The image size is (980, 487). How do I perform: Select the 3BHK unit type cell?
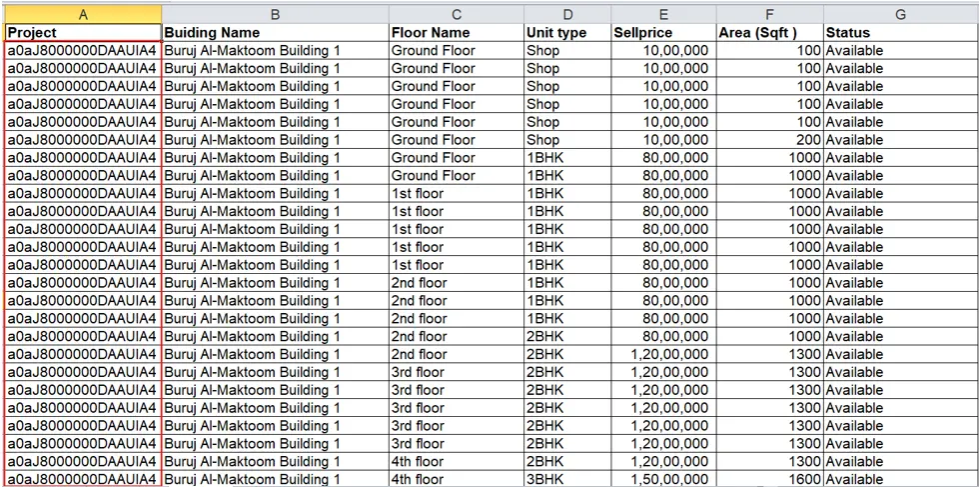click(x=567, y=479)
